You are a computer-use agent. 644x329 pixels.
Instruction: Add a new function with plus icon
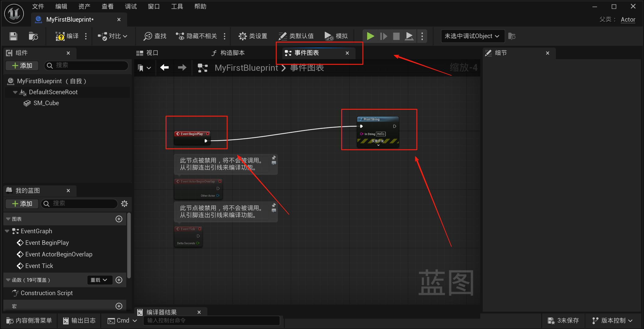pyautogui.click(x=119, y=280)
